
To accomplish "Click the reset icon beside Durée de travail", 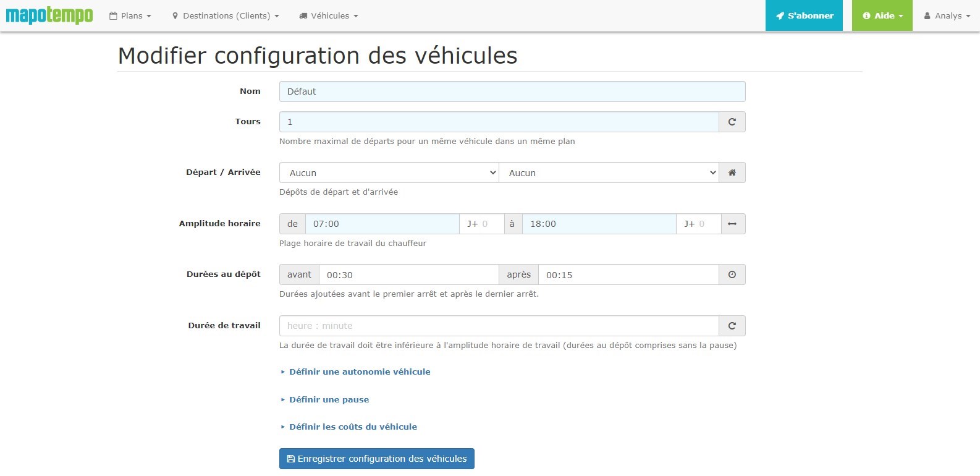I will tap(732, 326).
